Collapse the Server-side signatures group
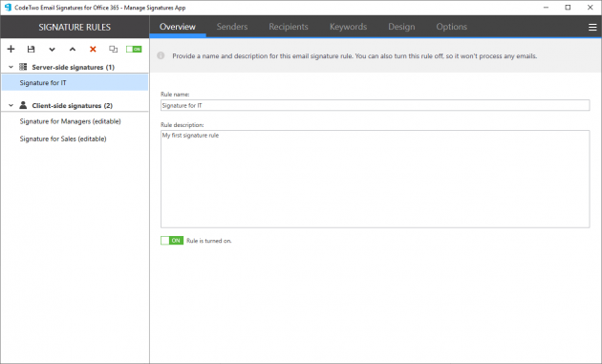The height and width of the screenshot is (364, 602). pos(11,67)
